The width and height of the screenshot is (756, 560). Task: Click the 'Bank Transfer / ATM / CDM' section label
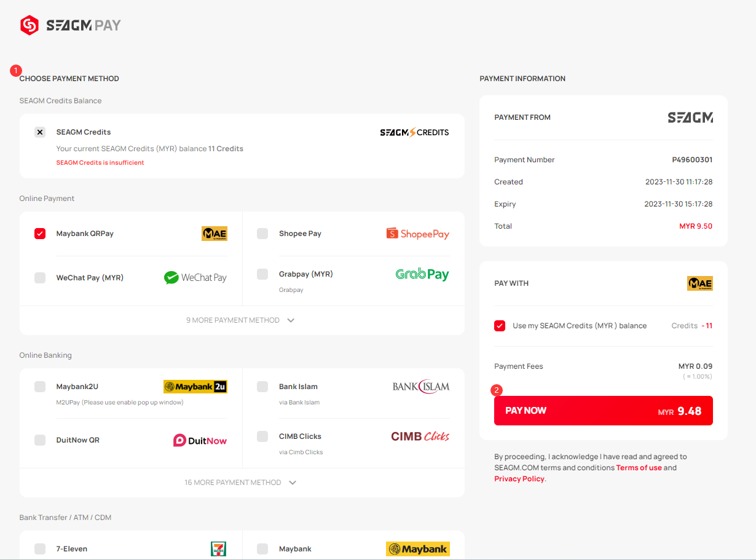coord(65,518)
